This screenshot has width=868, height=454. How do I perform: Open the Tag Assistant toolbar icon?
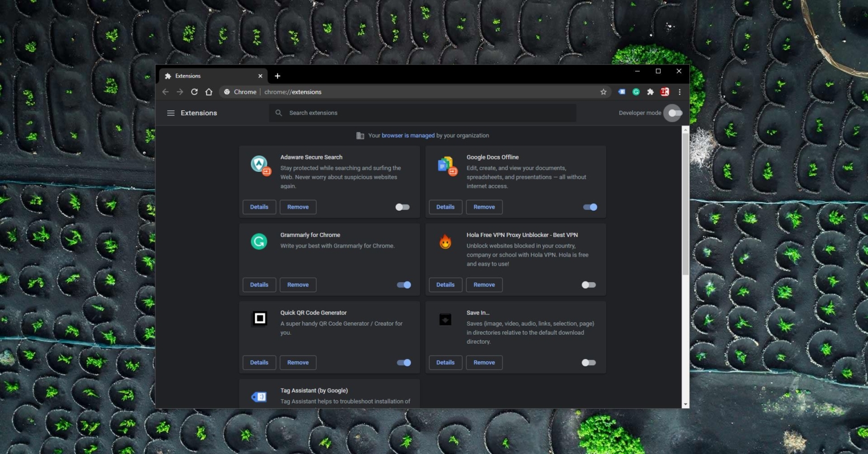pos(622,92)
